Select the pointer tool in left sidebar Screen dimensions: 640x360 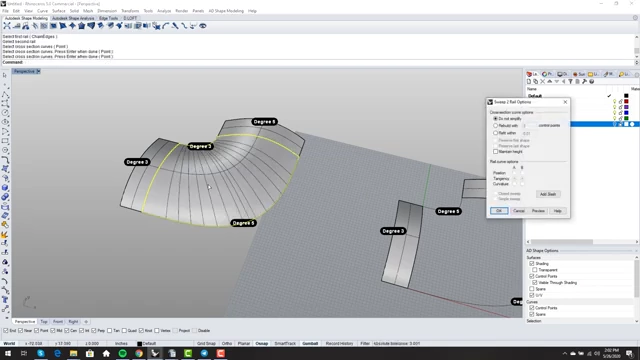tap(5, 76)
